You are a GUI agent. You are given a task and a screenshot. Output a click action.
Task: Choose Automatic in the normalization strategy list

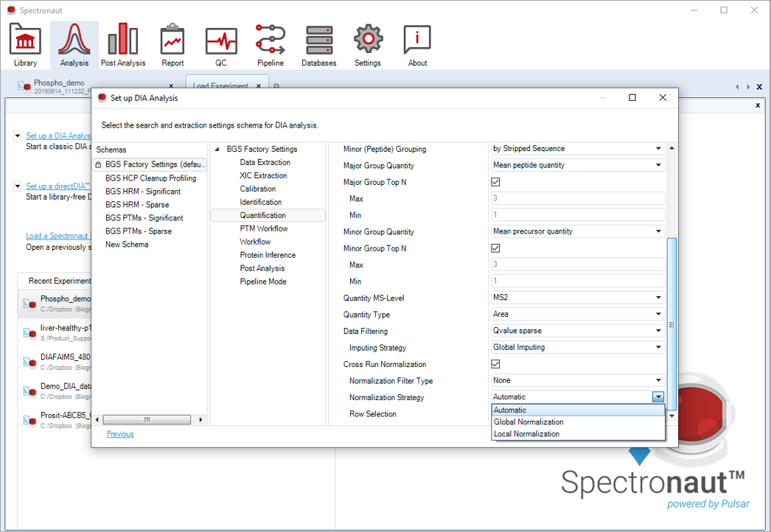click(x=578, y=410)
